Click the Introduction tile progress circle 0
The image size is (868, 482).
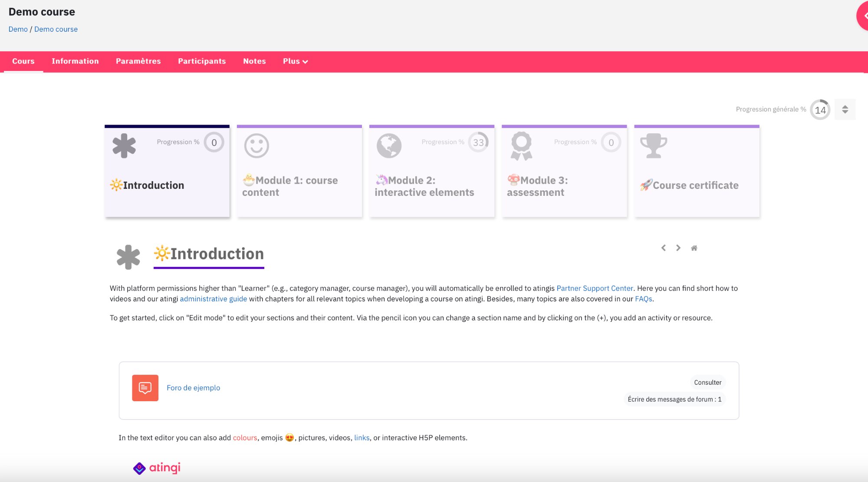click(214, 142)
